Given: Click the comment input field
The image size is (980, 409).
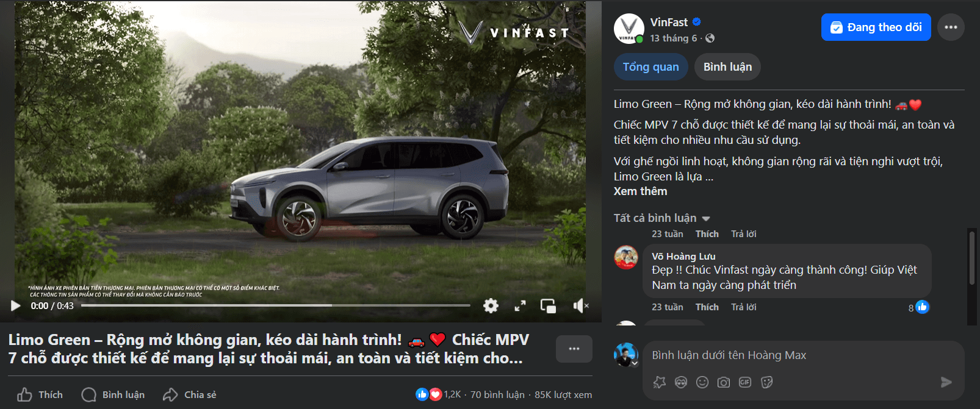Looking at the screenshot, I should click(803, 355).
